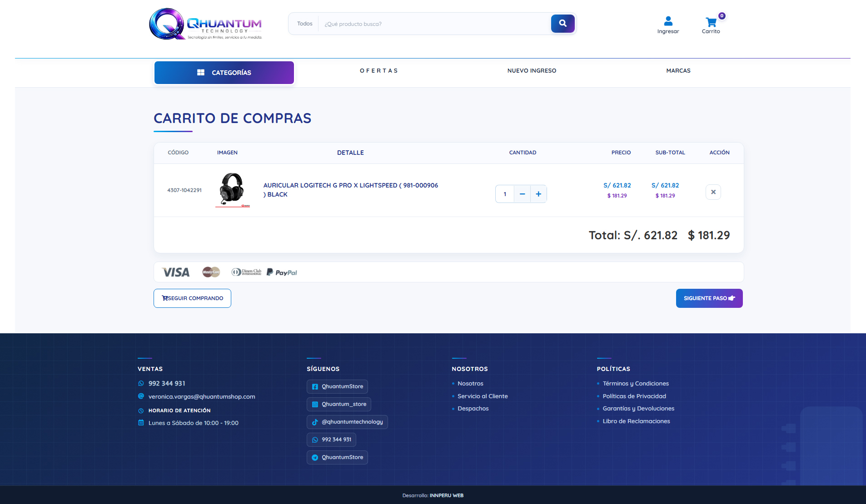Image resolution: width=866 pixels, height=504 pixels.
Task: Click the HORARIO DE ATENCIÓN label
Action: tap(179, 410)
